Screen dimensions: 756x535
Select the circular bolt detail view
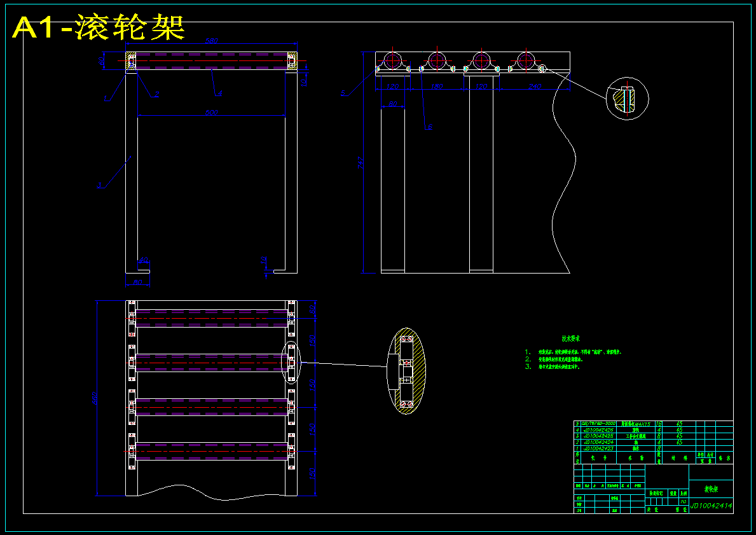tap(628, 99)
